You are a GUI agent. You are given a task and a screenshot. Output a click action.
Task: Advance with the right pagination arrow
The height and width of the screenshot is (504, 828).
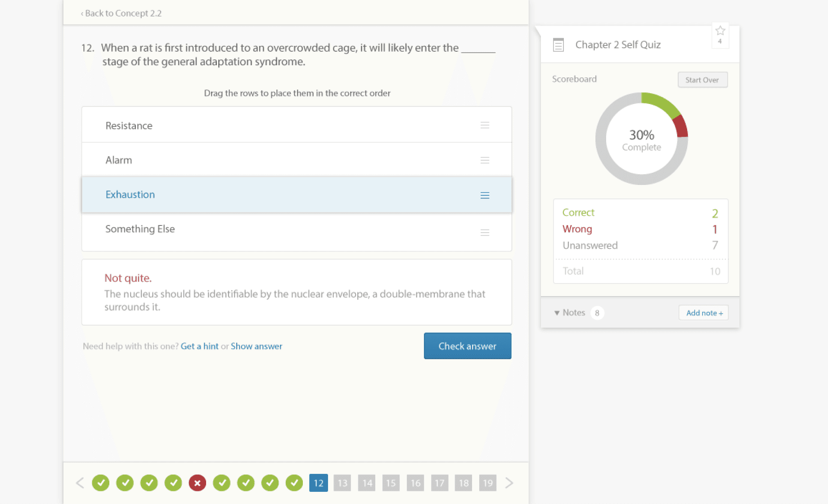[x=509, y=483]
